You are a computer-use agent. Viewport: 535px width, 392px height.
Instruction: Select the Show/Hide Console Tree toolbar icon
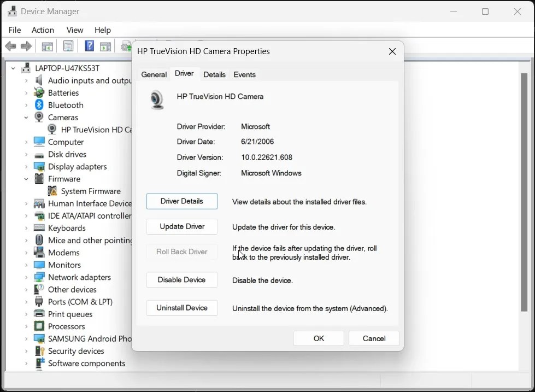47,46
